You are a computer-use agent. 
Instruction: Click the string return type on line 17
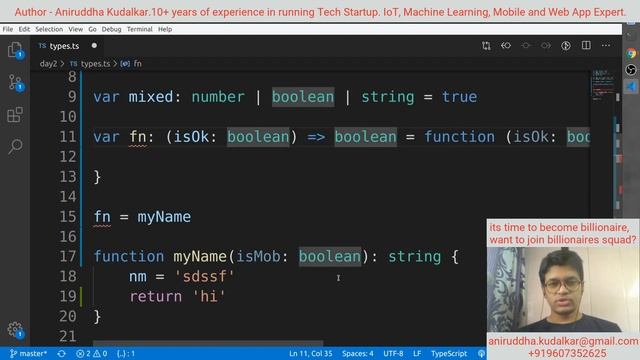pyautogui.click(x=414, y=257)
